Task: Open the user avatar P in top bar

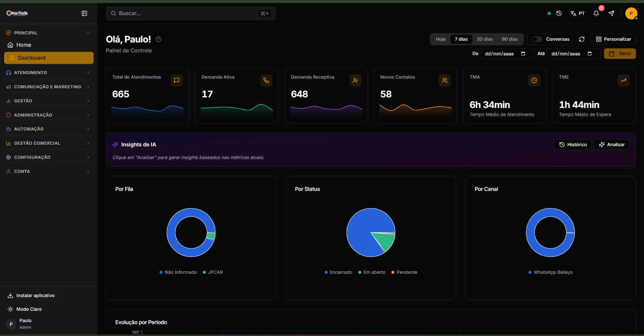Action: 631,13
